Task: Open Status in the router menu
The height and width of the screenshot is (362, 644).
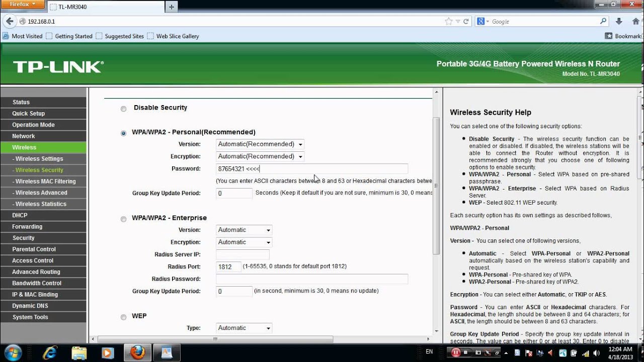Action: (43, 102)
